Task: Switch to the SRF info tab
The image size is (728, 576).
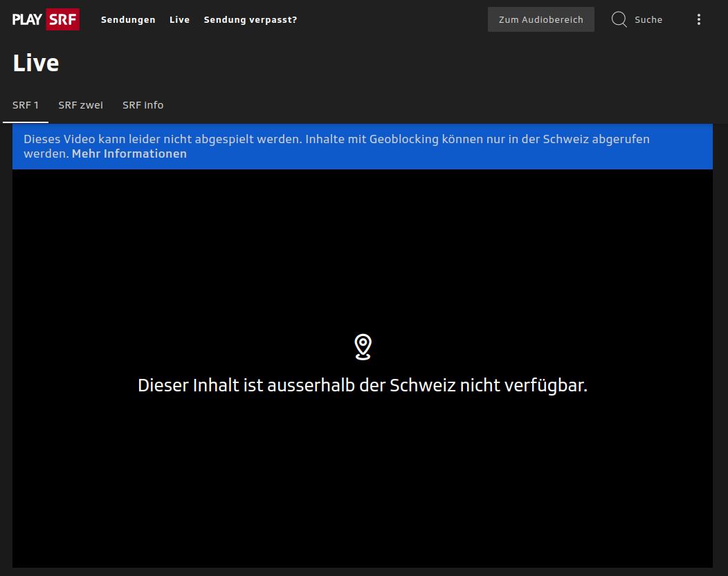Action: pyautogui.click(x=143, y=105)
